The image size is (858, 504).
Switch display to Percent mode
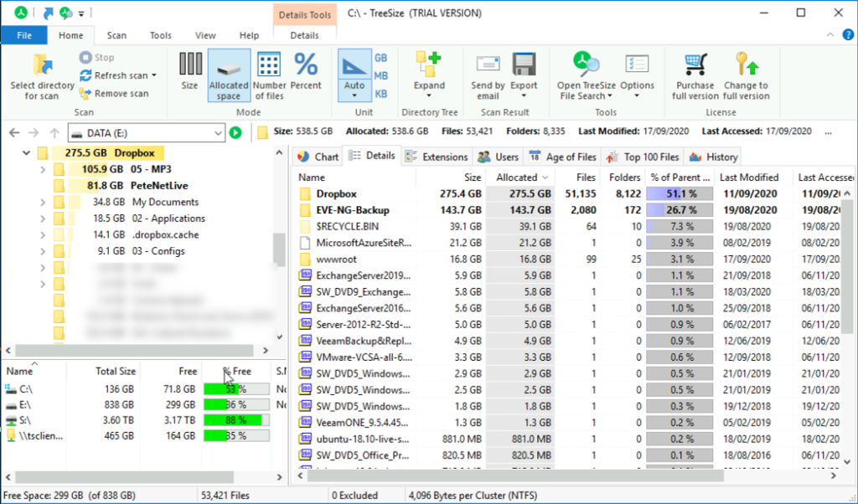tap(306, 75)
